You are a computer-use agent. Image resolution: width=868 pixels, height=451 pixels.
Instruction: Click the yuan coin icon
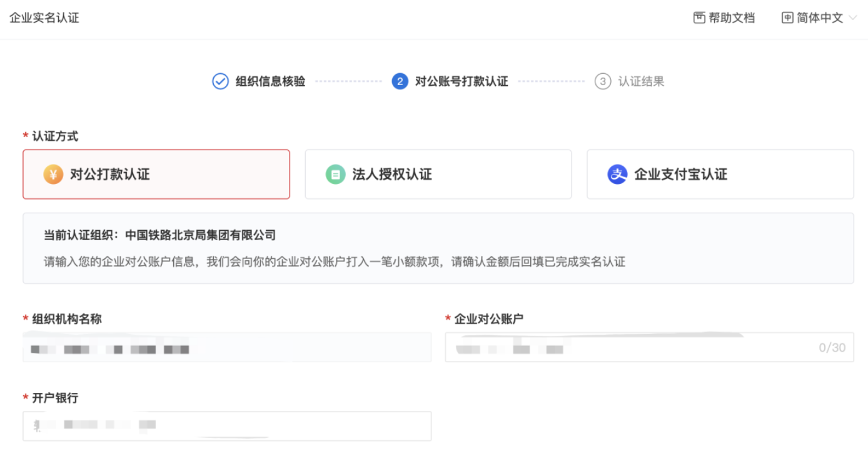point(53,175)
